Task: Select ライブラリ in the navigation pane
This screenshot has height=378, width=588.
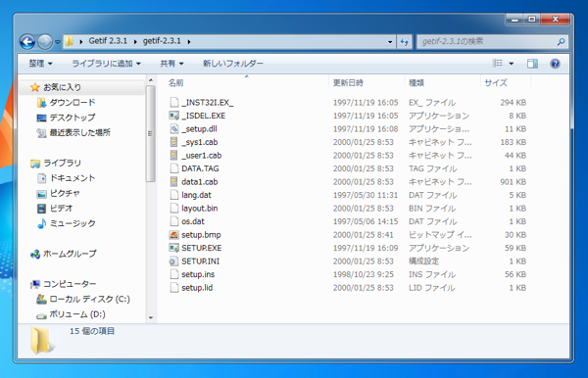Action: [62, 163]
